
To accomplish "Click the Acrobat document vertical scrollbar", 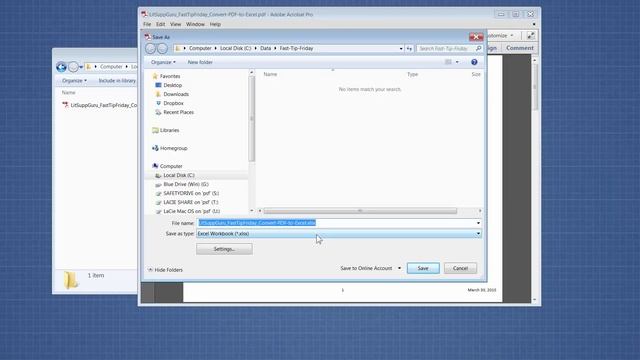I will pyautogui.click(x=535, y=87).
